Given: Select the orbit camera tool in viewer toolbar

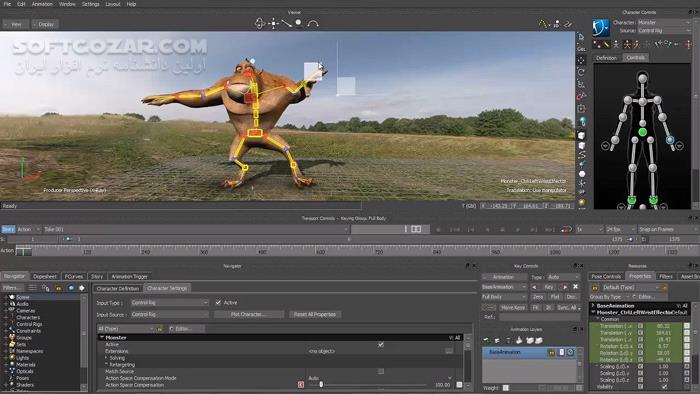Looking at the screenshot, I should (x=260, y=23).
